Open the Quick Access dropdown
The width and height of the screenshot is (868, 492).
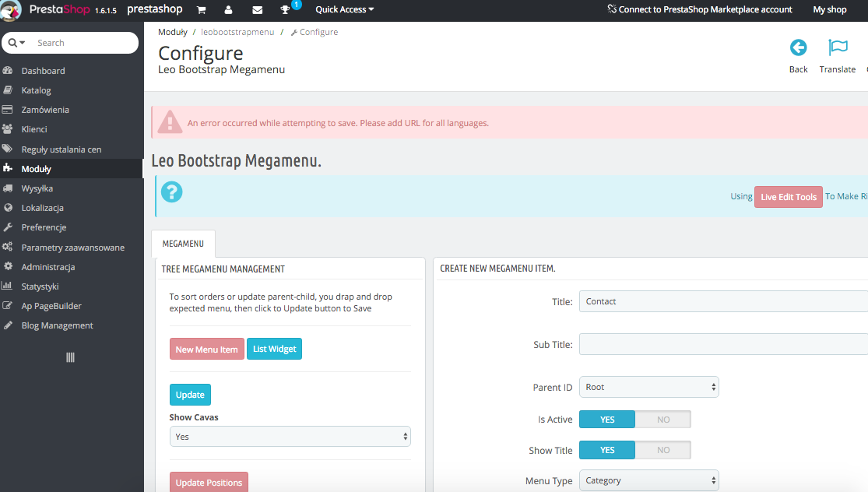[344, 9]
